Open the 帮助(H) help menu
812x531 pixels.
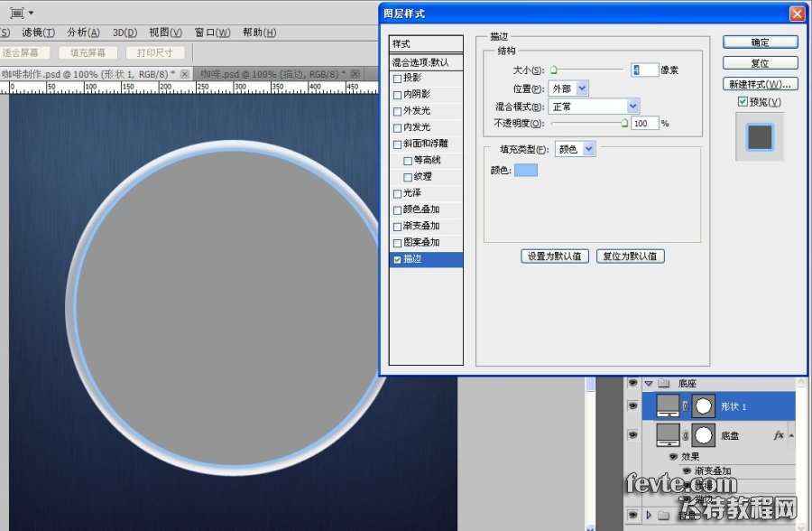click(260, 33)
